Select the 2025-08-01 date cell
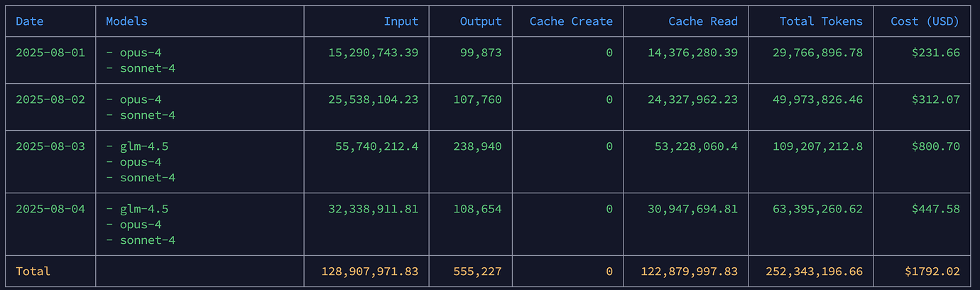980x290 pixels. pos(50,53)
